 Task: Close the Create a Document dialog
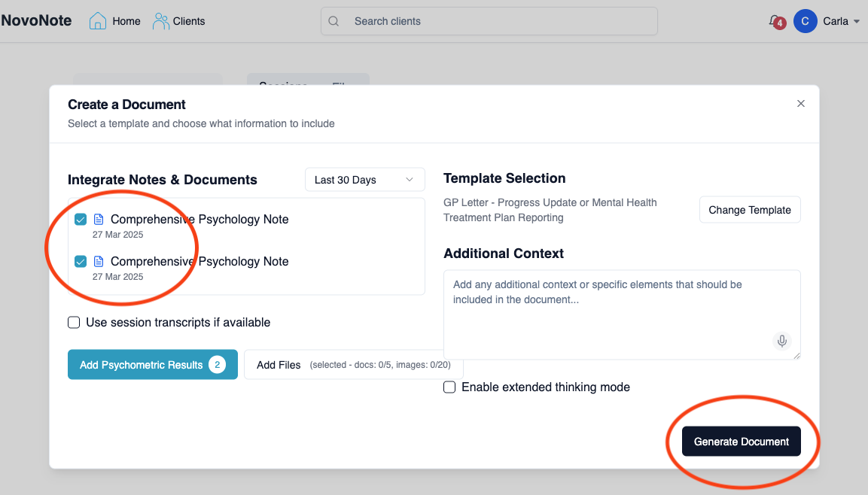coord(801,104)
